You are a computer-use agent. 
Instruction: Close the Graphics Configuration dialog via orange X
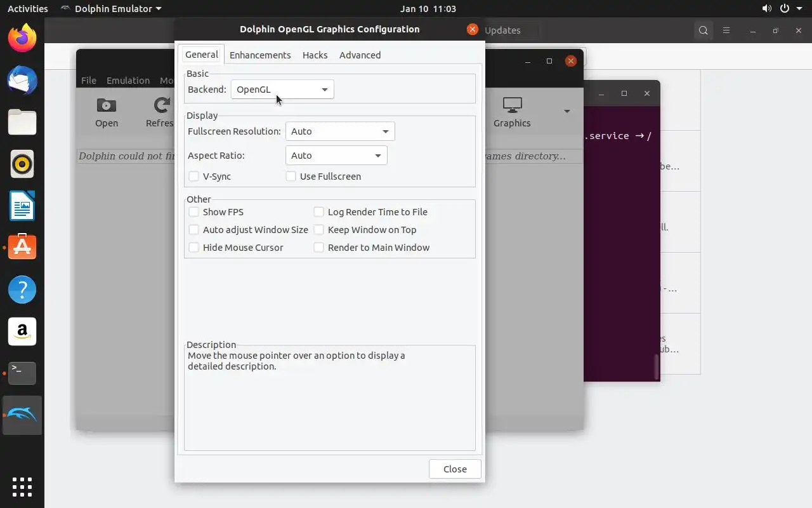click(x=472, y=29)
